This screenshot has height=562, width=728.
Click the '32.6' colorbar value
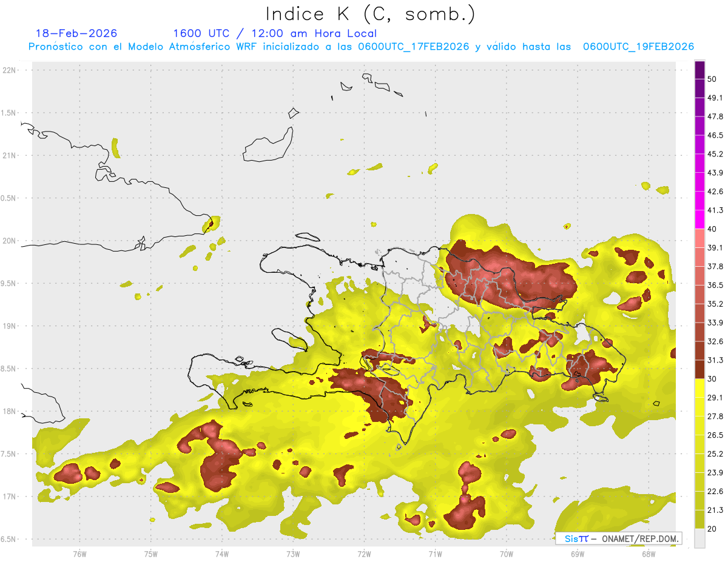click(x=715, y=341)
